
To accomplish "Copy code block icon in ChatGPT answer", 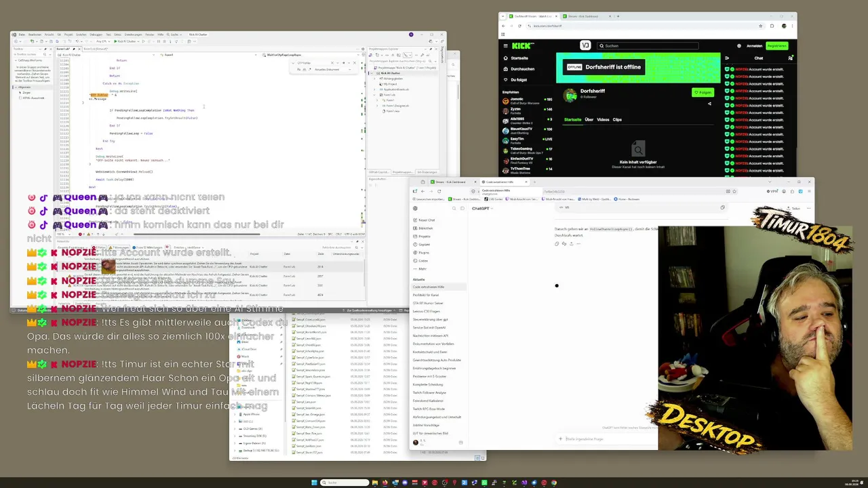I will point(722,207).
